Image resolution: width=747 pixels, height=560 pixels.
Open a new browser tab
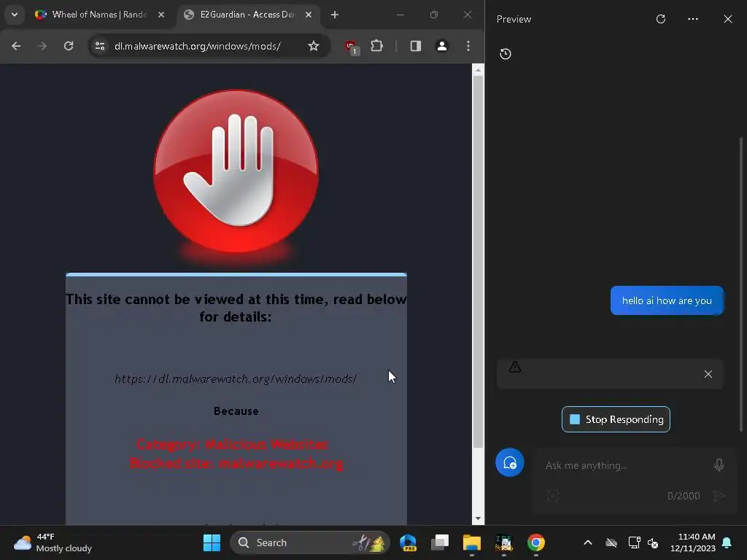(x=335, y=15)
